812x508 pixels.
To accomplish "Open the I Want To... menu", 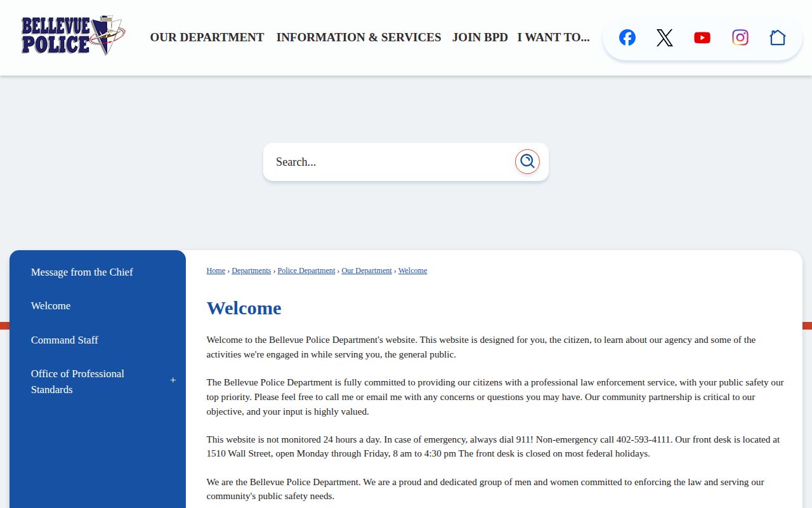I will click(x=553, y=37).
